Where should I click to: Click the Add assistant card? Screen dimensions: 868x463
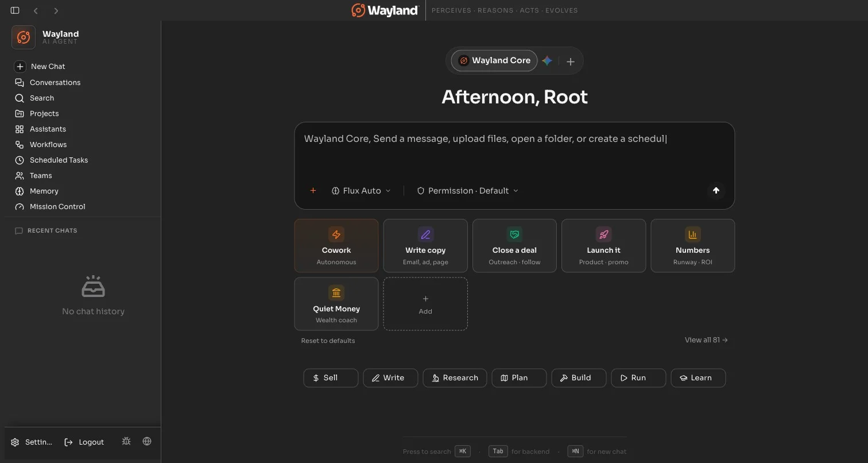click(425, 304)
